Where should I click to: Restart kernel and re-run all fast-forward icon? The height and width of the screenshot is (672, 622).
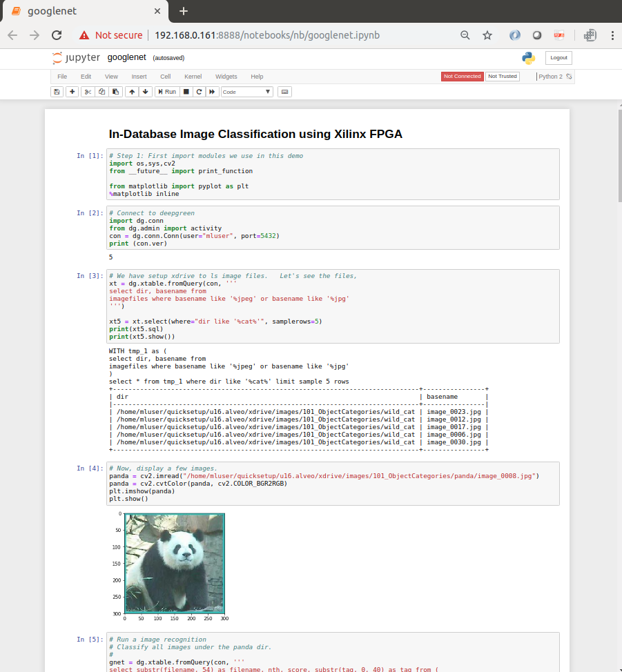[212, 92]
